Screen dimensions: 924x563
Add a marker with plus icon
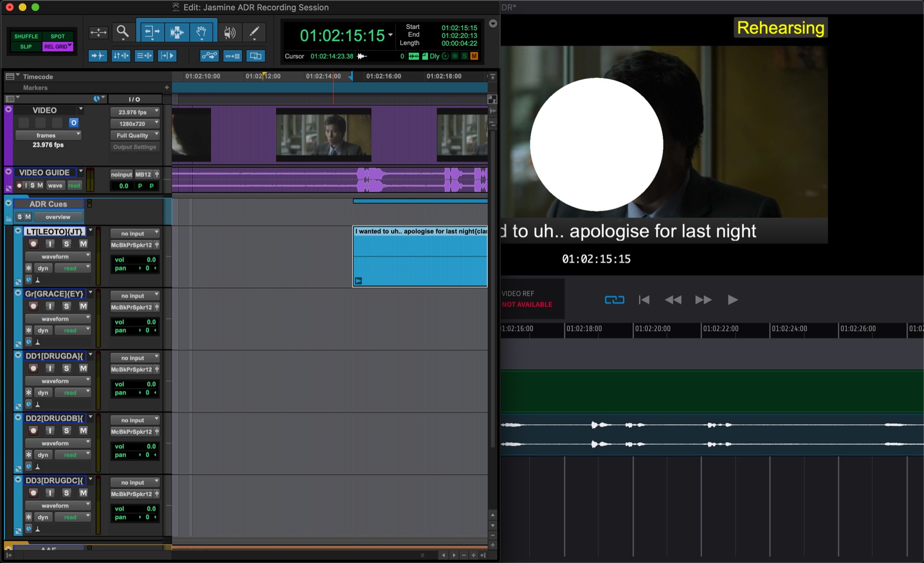[x=166, y=87]
